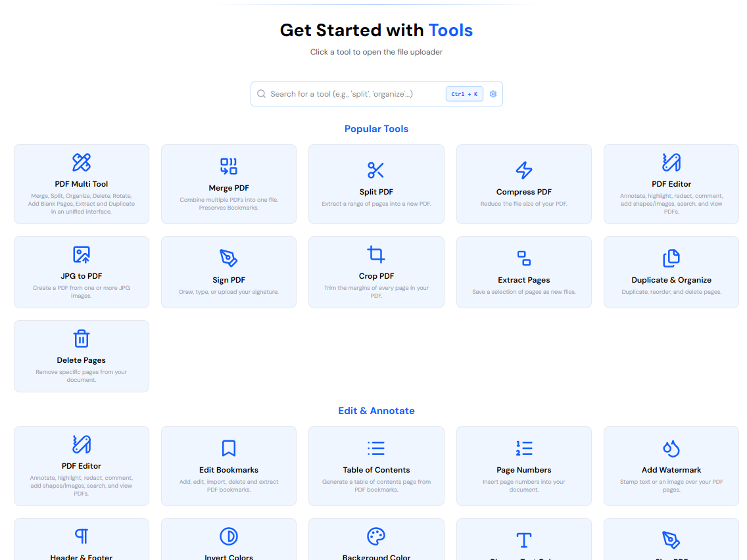Open the JPG to PDF converter
This screenshot has width=747, height=560.
[81, 272]
